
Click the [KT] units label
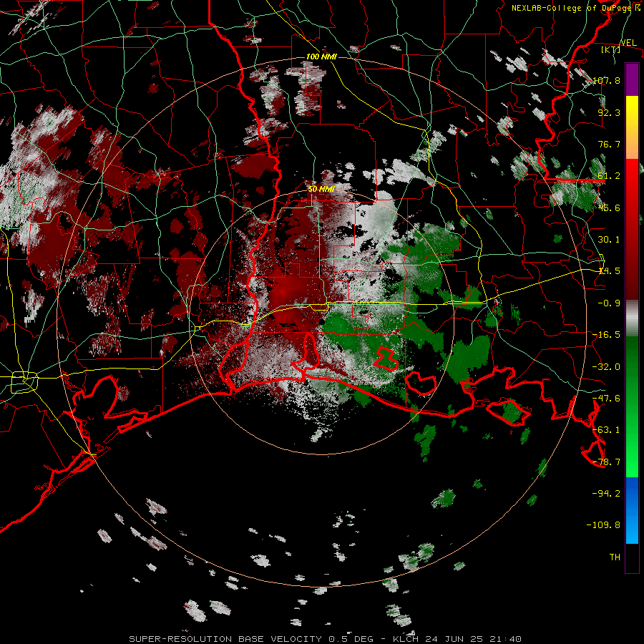611,49
